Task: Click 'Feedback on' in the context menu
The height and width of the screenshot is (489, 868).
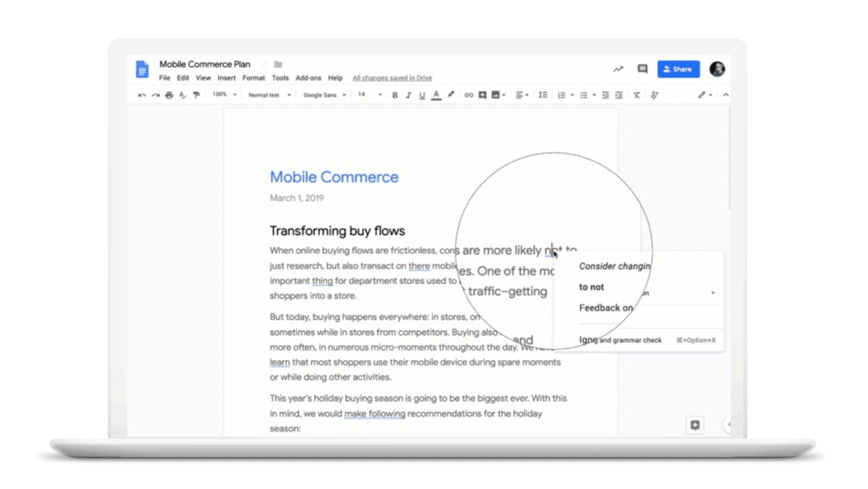Action: coord(606,308)
